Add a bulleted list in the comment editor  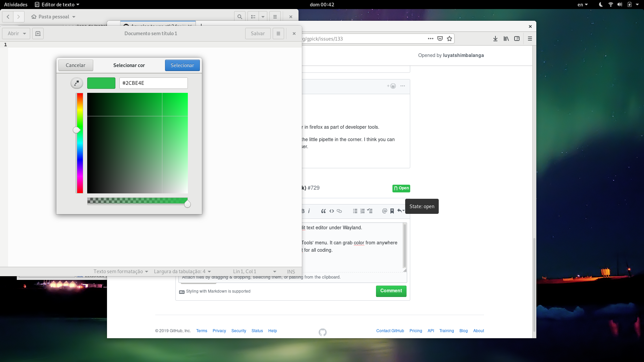355,211
